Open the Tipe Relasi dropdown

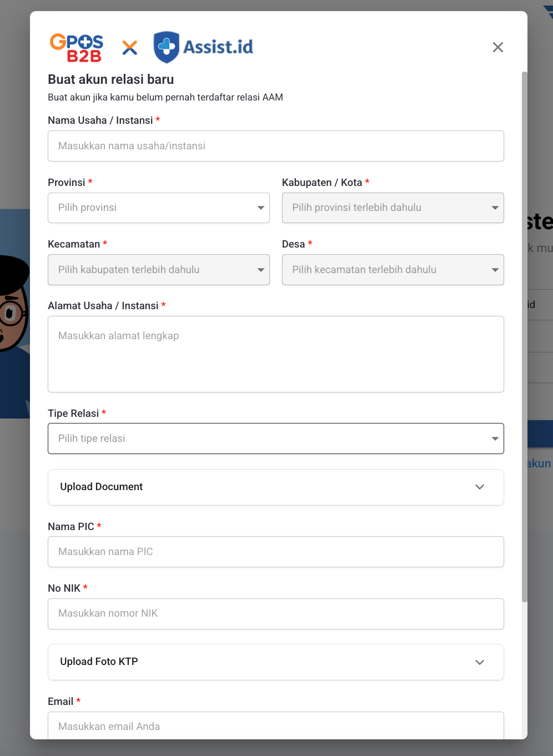pyautogui.click(x=275, y=439)
